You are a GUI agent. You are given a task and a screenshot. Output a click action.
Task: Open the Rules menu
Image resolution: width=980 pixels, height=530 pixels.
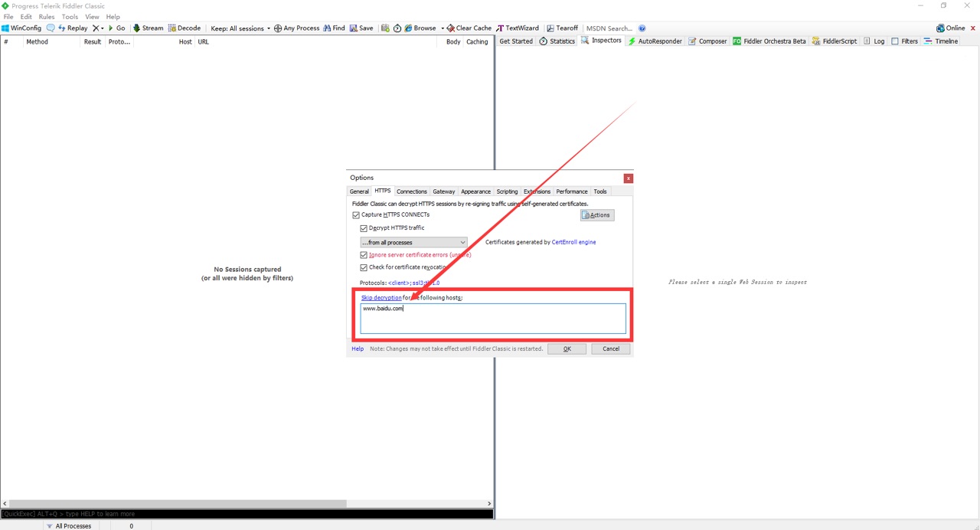pos(47,16)
